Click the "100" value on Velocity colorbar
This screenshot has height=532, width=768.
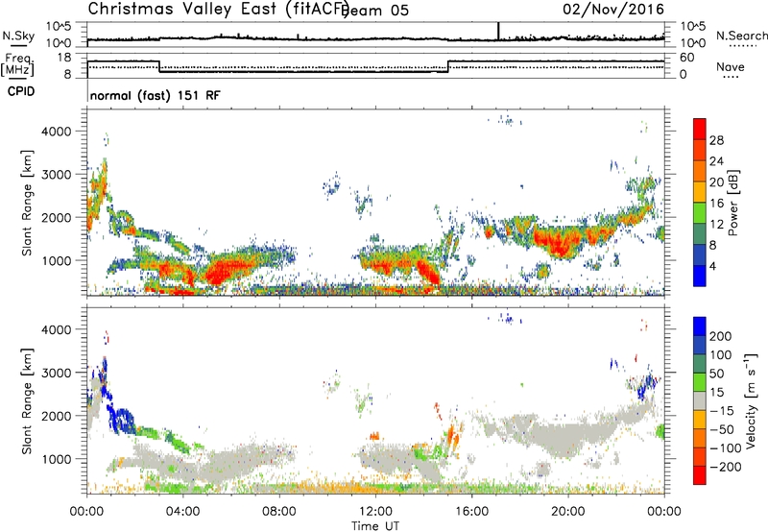click(x=721, y=354)
